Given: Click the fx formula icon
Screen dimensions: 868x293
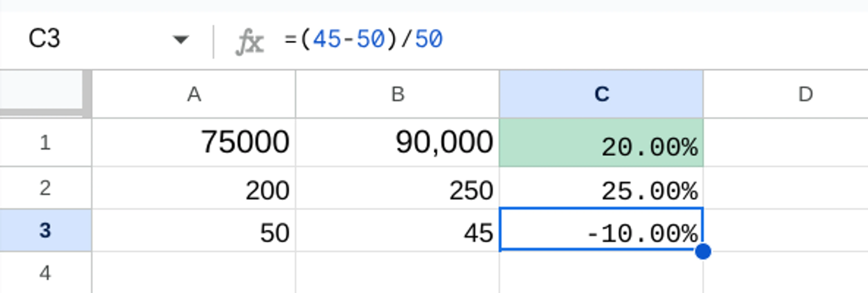Looking at the screenshot, I should tap(251, 40).
